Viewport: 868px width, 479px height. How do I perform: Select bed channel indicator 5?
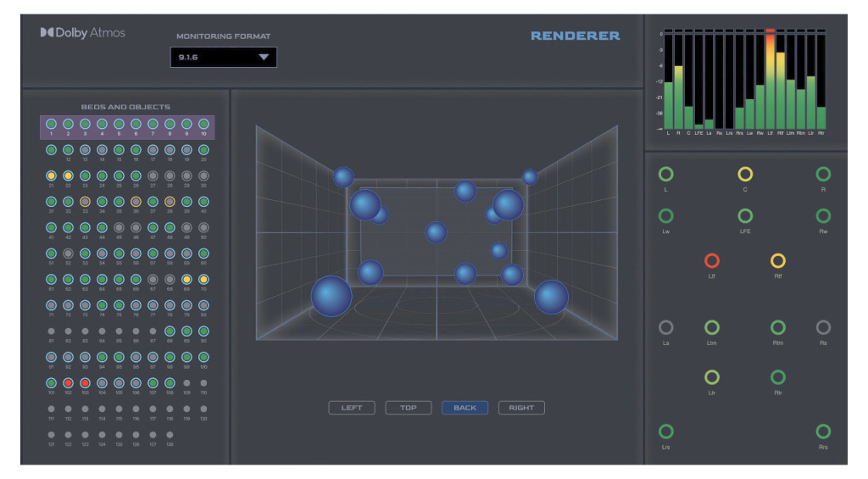coord(119,124)
